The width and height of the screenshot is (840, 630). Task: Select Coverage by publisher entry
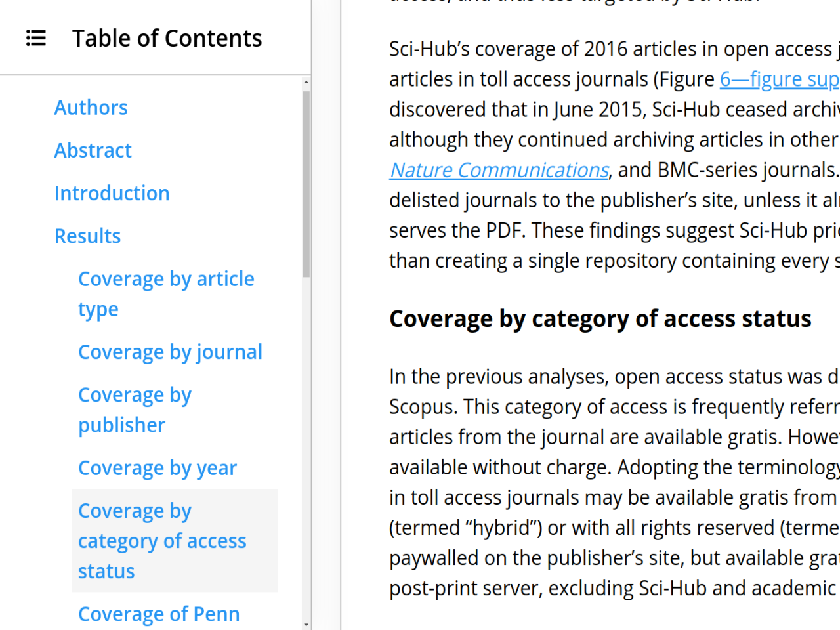pyautogui.click(x=135, y=410)
